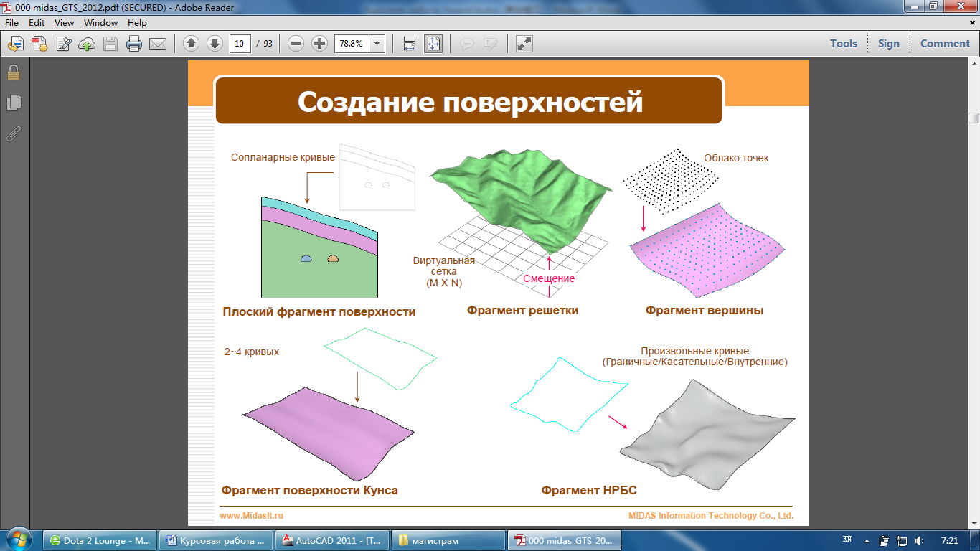The image size is (980, 551).
Task: Click the page number input field
Action: (240, 44)
